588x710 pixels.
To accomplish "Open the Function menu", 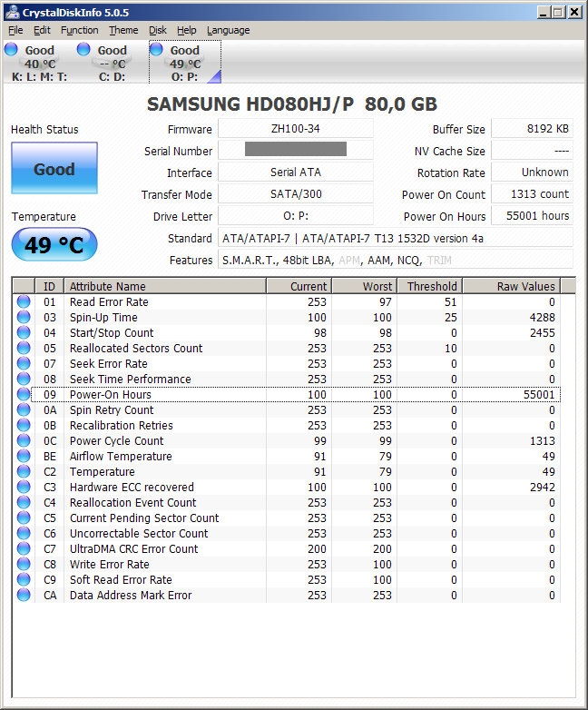I will [80, 30].
